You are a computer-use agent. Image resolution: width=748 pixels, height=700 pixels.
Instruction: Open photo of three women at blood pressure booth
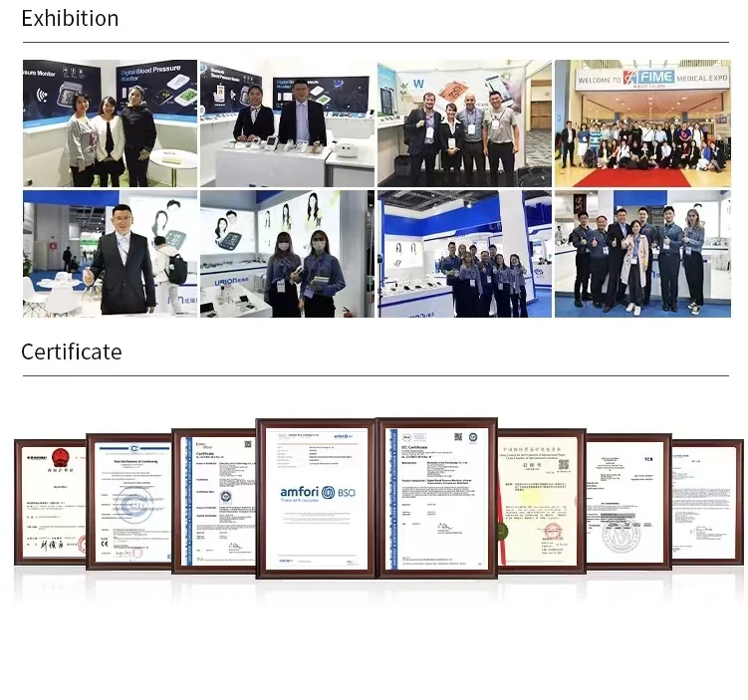coord(110,123)
